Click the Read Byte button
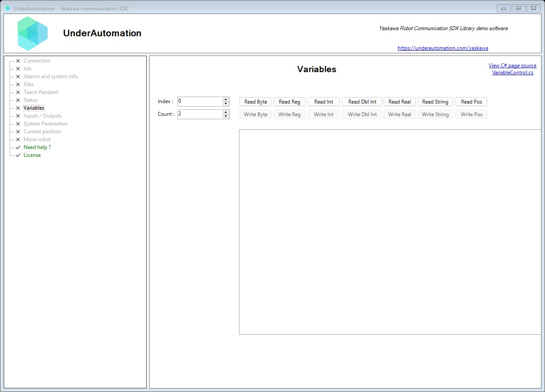 (x=256, y=102)
